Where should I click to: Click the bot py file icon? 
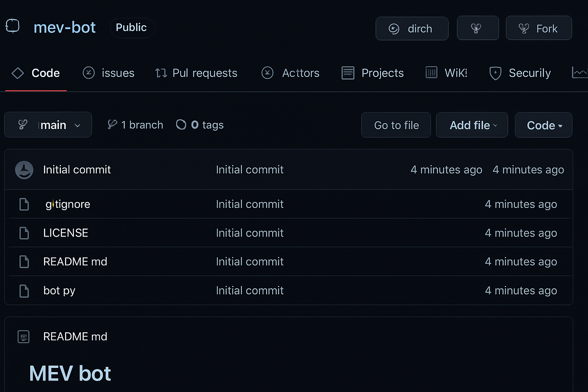coord(24,291)
